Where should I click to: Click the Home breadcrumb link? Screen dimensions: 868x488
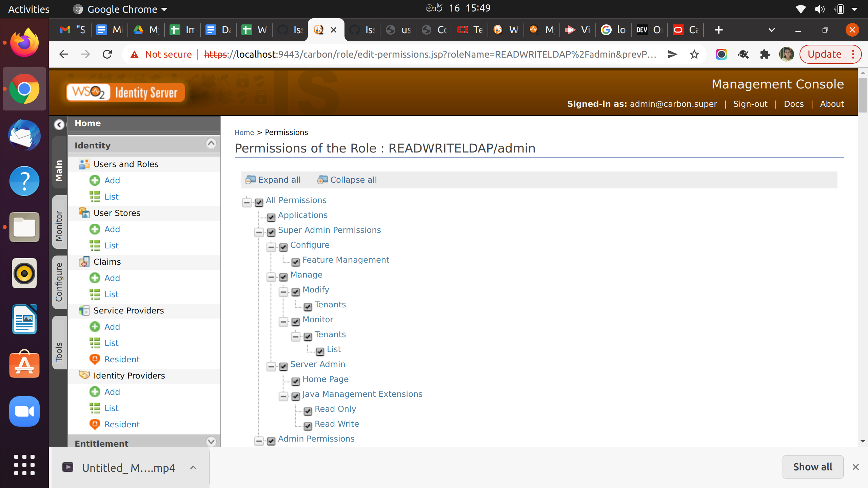tap(244, 133)
